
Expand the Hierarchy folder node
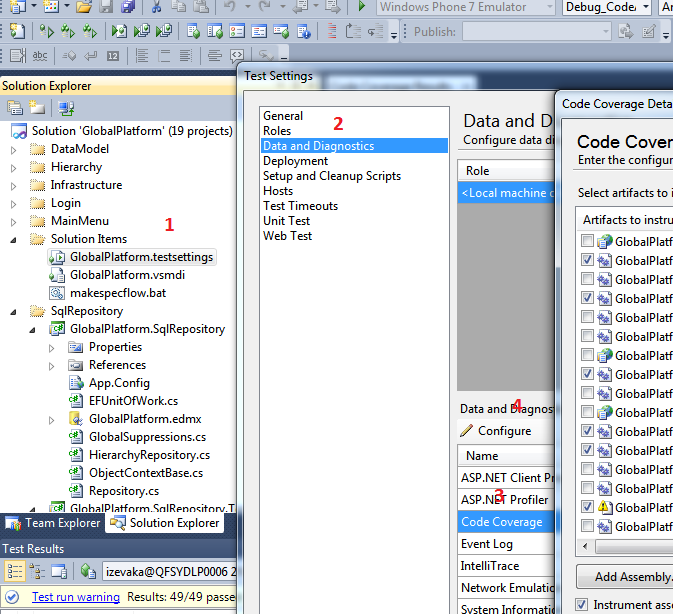click(x=13, y=168)
